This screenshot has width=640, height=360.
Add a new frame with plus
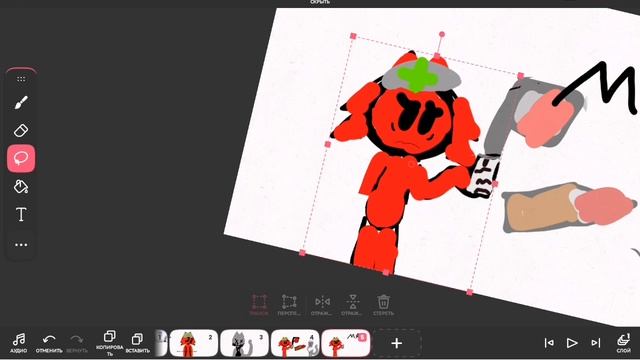click(397, 343)
